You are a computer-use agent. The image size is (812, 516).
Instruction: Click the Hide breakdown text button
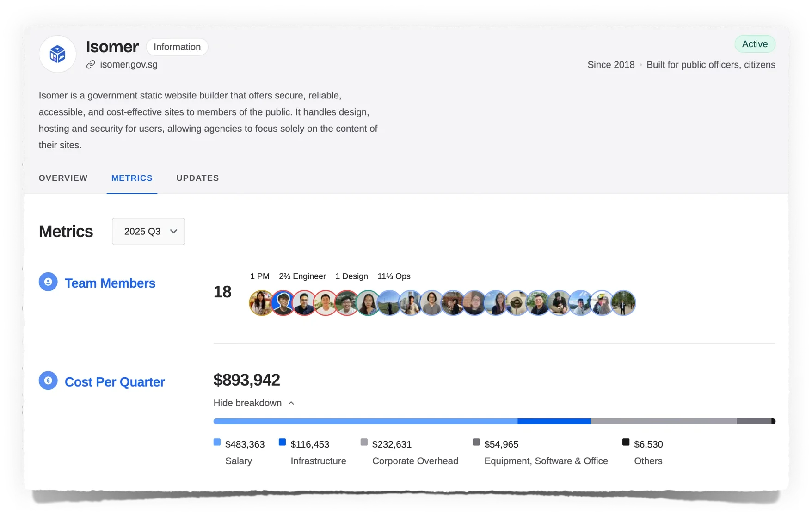pyautogui.click(x=247, y=403)
